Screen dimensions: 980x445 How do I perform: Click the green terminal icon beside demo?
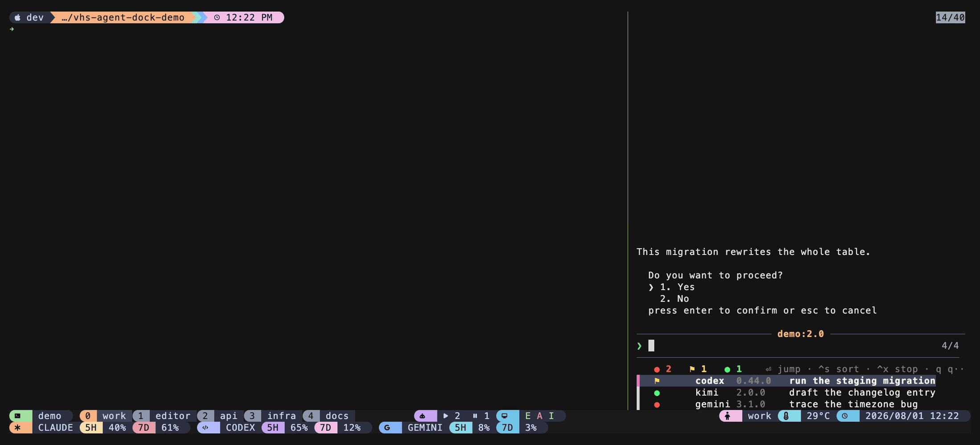[18, 416]
